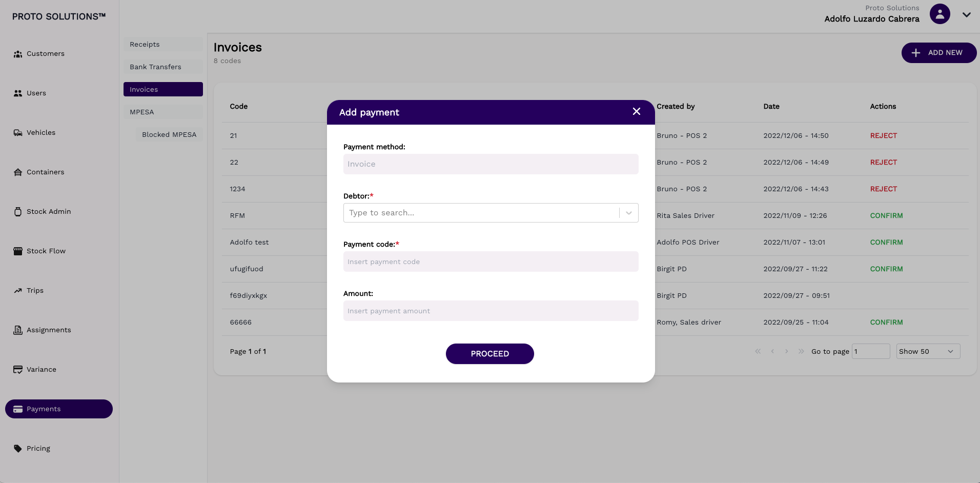Click the Assignments document icon
This screenshot has width=980, height=483.
pyautogui.click(x=18, y=330)
